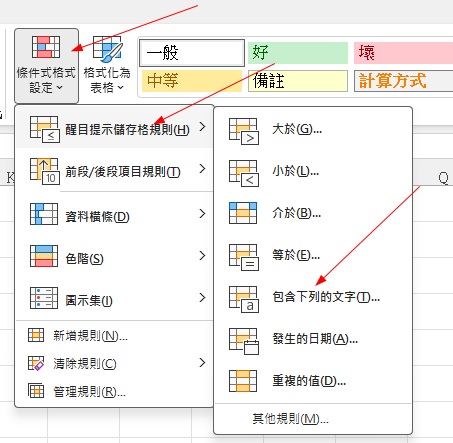This screenshot has width=453, height=443.
Task: Apply the 備註 note cell style
Action: tap(298, 81)
